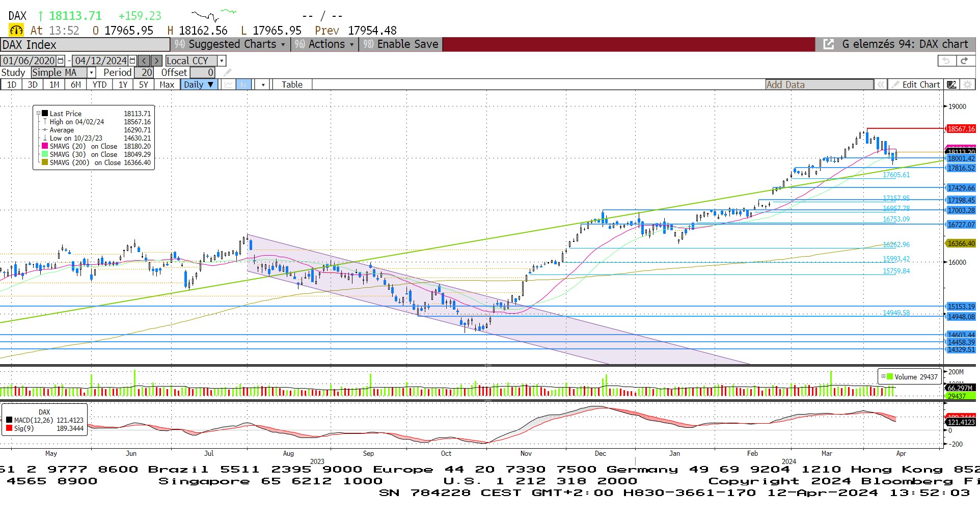Open the start date calendar picker

(x=61, y=61)
